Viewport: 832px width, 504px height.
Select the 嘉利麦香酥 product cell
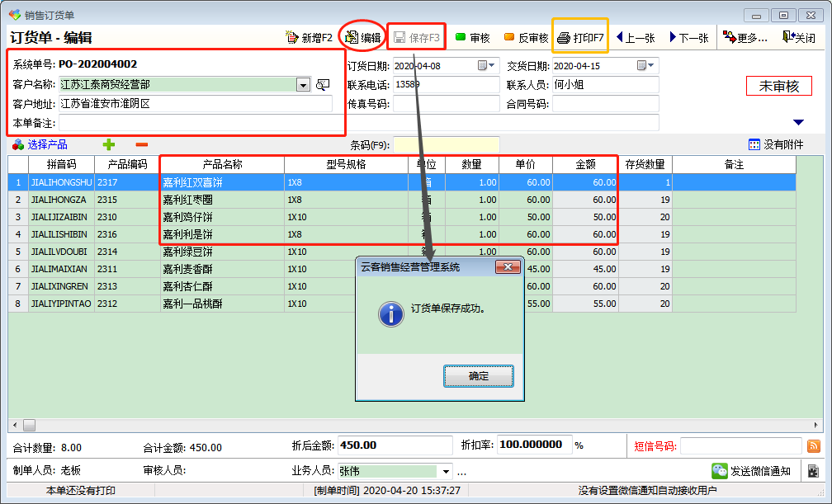222,269
